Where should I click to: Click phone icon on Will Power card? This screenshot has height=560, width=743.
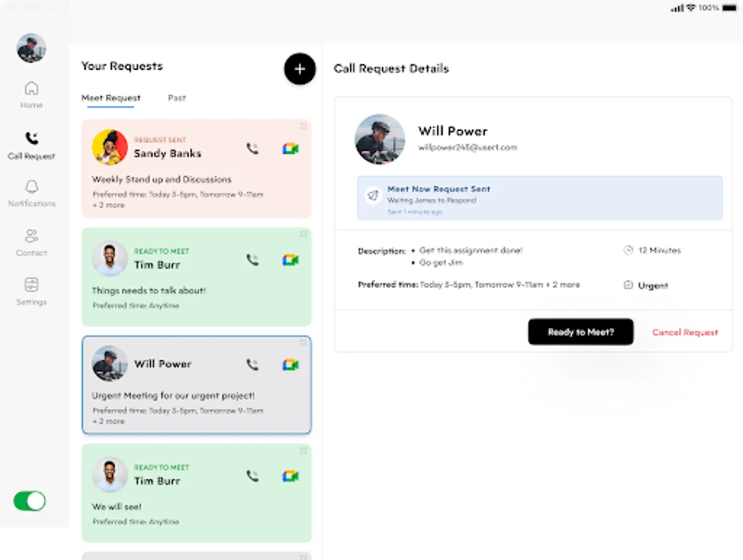tap(252, 365)
